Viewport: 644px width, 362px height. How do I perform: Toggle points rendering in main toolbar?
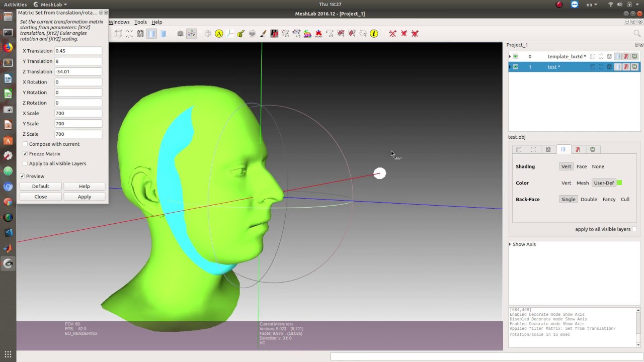point(129,34)
